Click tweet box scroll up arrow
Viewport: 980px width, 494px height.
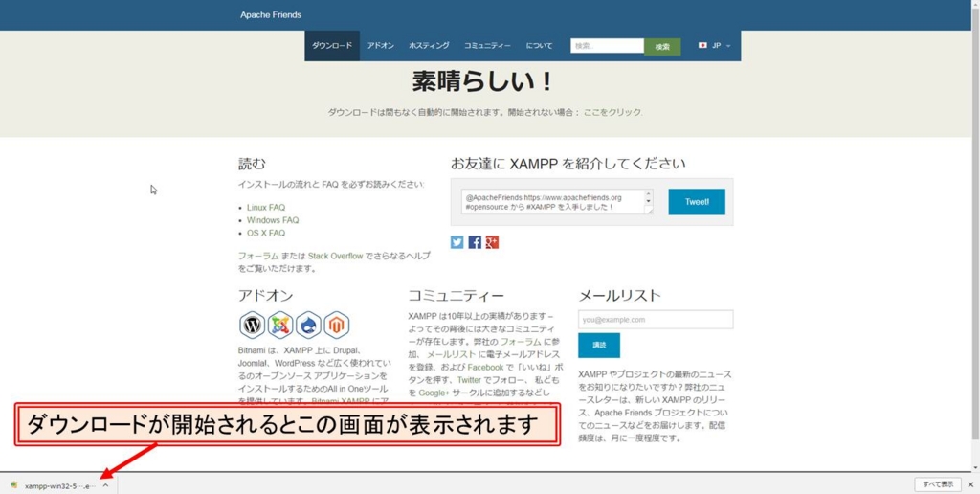(x=648, y=194)
